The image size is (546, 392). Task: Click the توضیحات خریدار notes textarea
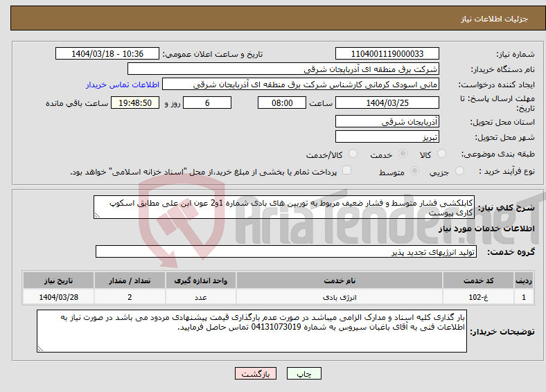point(252,331)
